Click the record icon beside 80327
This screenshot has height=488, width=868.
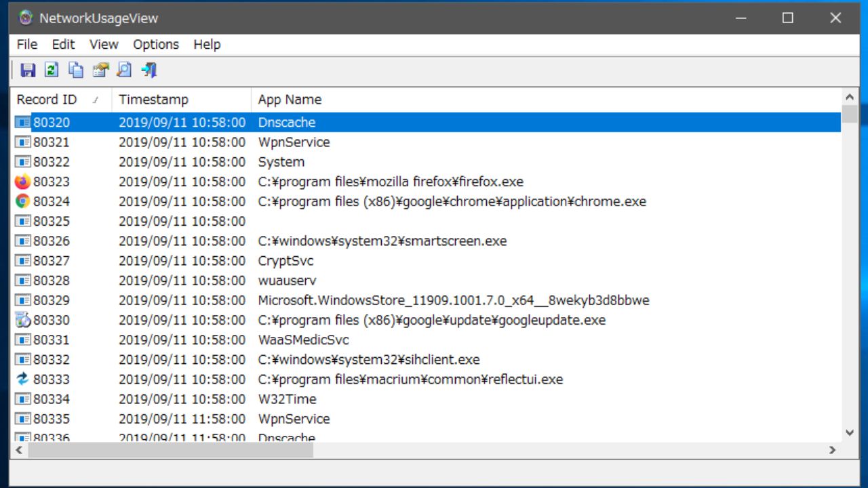23,261
